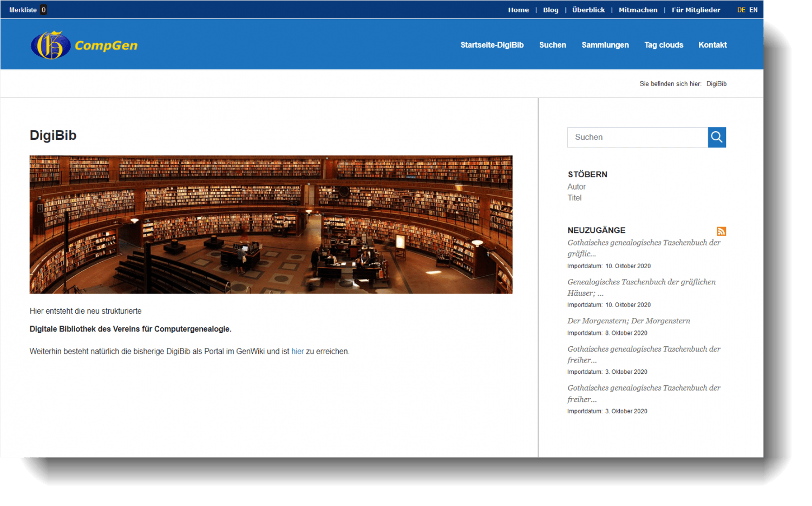Click the library panorama image
The height and width of the screenshot is (506, 812).
point(271,224)
